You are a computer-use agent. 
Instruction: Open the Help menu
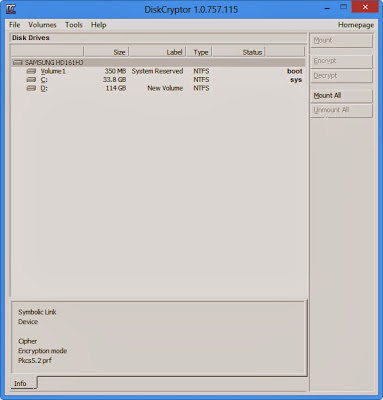(99, 25)
